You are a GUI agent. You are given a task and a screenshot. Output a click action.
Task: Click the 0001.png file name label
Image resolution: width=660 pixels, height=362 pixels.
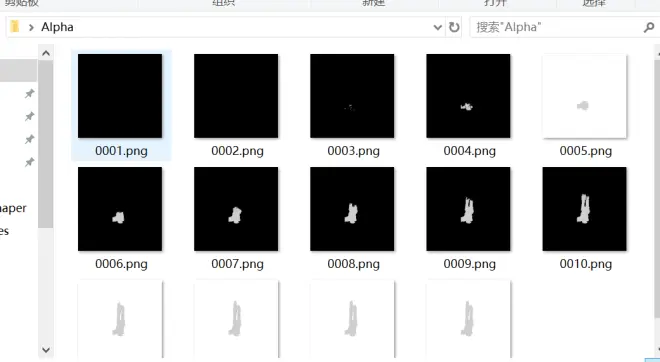click(121, 151)
